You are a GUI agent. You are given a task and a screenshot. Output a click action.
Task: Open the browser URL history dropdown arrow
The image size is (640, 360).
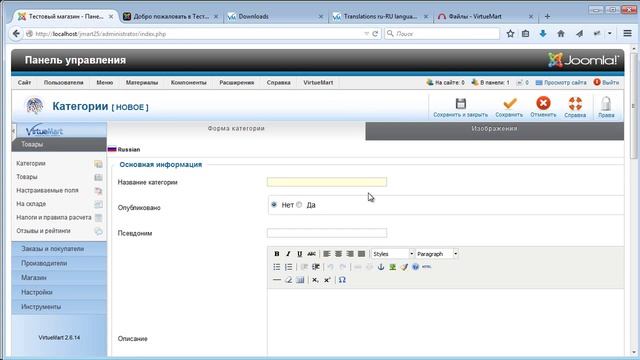coord(366,34)
